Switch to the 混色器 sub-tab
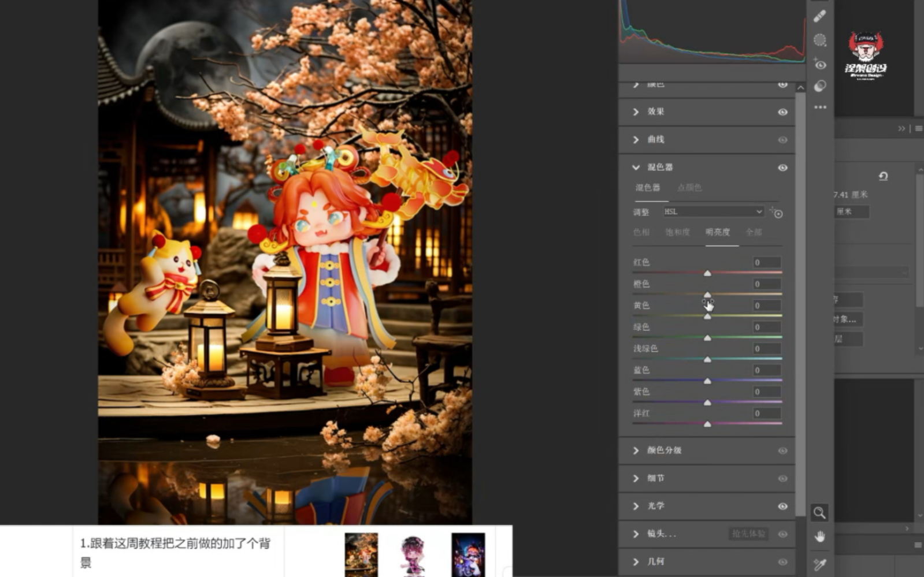Image resolution: width=924 pixels, height=577 pixels. click(648, 188)
